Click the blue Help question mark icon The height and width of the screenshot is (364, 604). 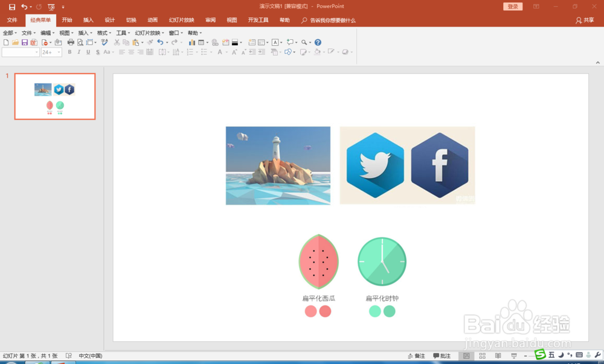(x=318, y=42)
